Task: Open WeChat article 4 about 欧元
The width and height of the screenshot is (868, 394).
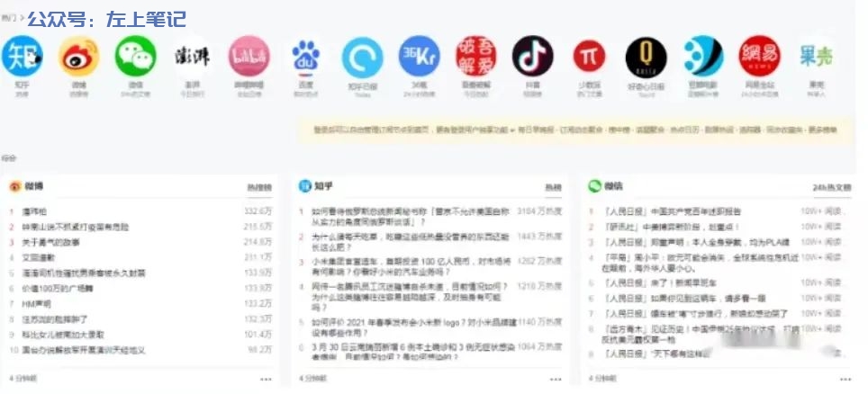Action: click(x=699, y=263)
